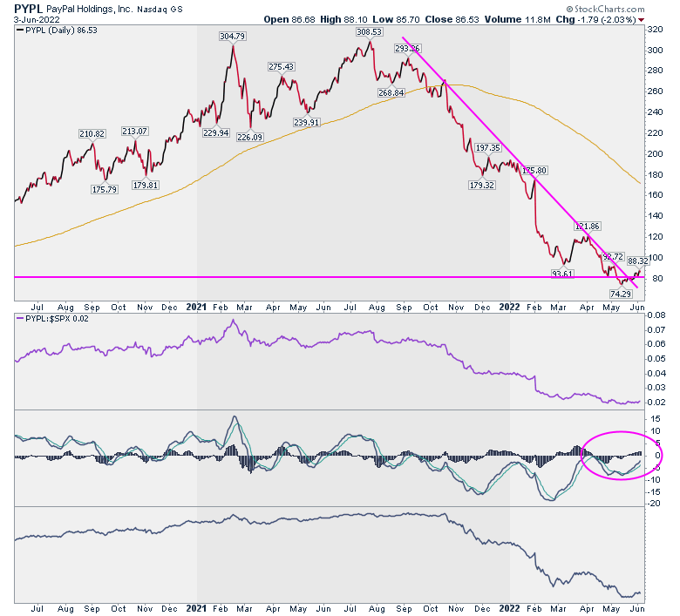The width and height of the screenshot is (680, 616).
Task: Click the 179.32 price label
Action: point(482,185)
